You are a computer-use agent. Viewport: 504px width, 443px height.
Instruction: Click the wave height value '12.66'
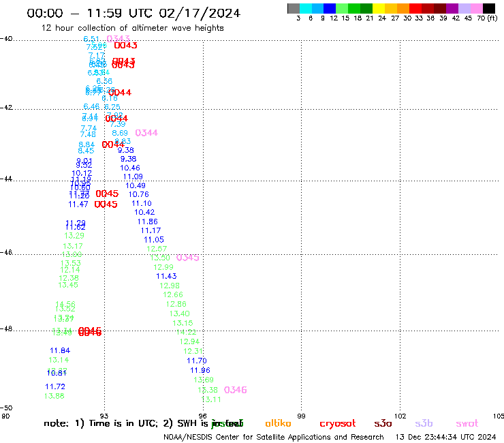tap(173, 295)
